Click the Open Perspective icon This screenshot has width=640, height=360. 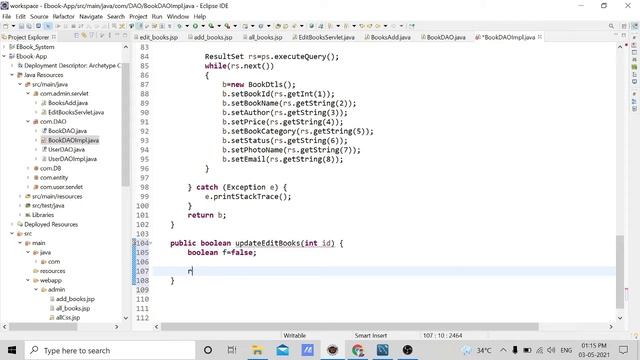pos(624,26)
